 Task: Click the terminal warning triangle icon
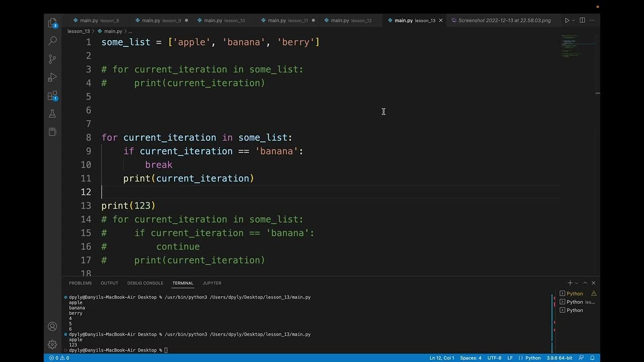[x=594, y=294]
